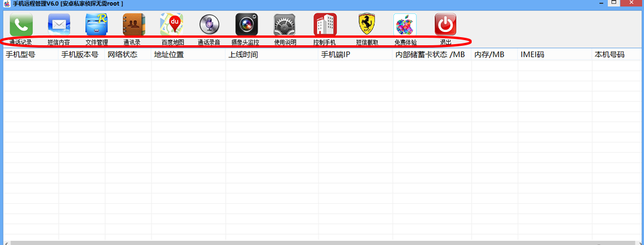Open the 短信内容 envelope icon
This screenshot has width=644, height=245.
[x=59, y=24]
